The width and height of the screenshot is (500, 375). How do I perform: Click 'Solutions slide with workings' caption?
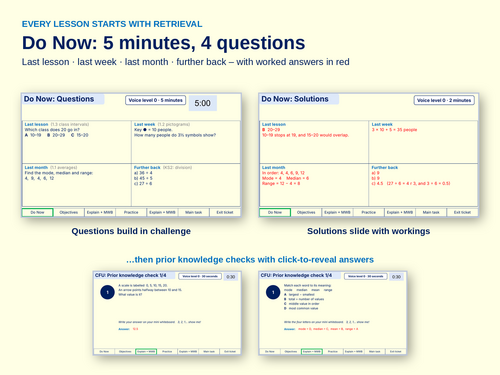click(369, 231)
